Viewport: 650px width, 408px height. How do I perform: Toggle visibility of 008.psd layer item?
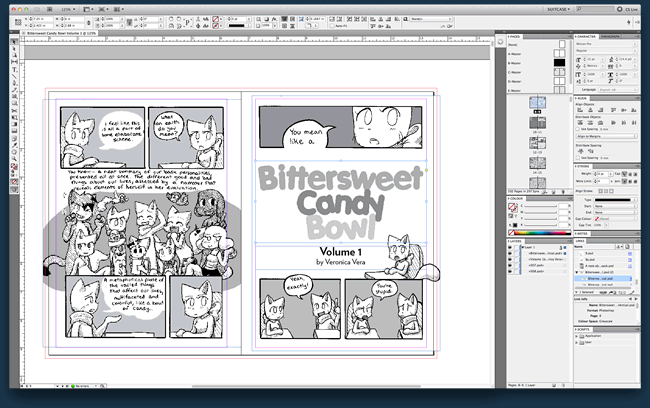click(x=510, y=271)
